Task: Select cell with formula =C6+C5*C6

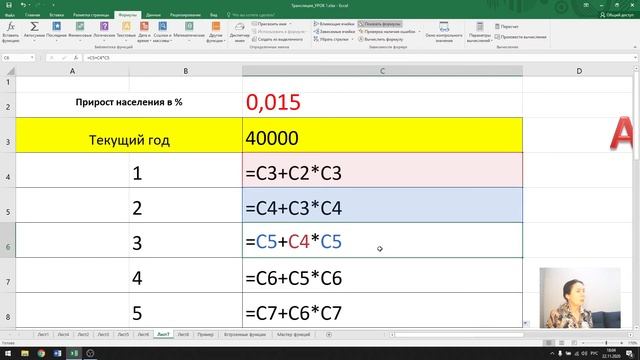Action: 382,276
